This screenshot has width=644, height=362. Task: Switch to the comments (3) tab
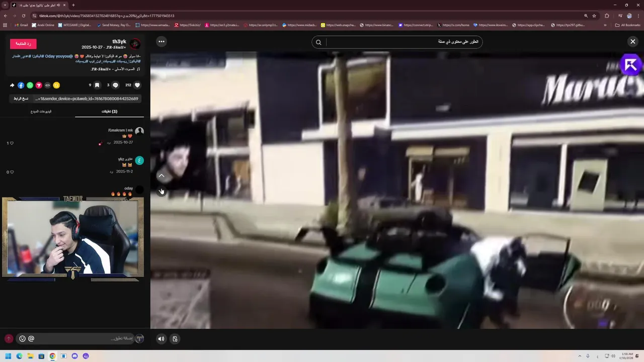[x=109, y=111]
